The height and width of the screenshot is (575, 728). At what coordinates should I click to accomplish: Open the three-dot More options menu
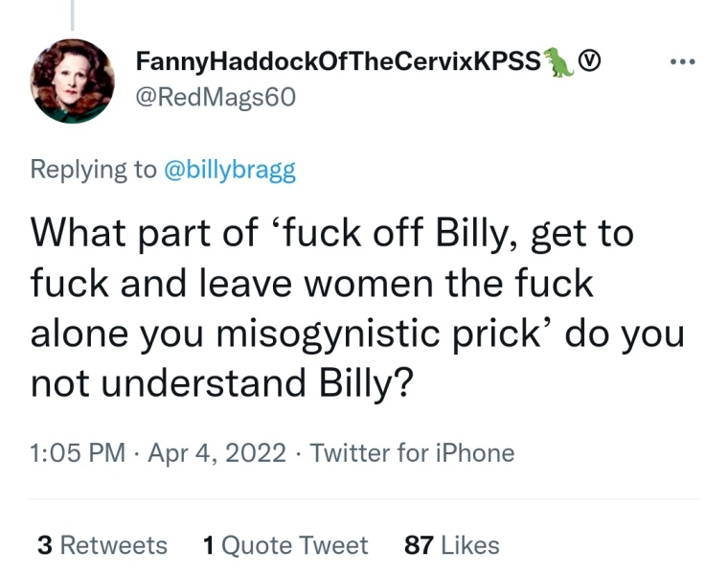coord(684,62)
